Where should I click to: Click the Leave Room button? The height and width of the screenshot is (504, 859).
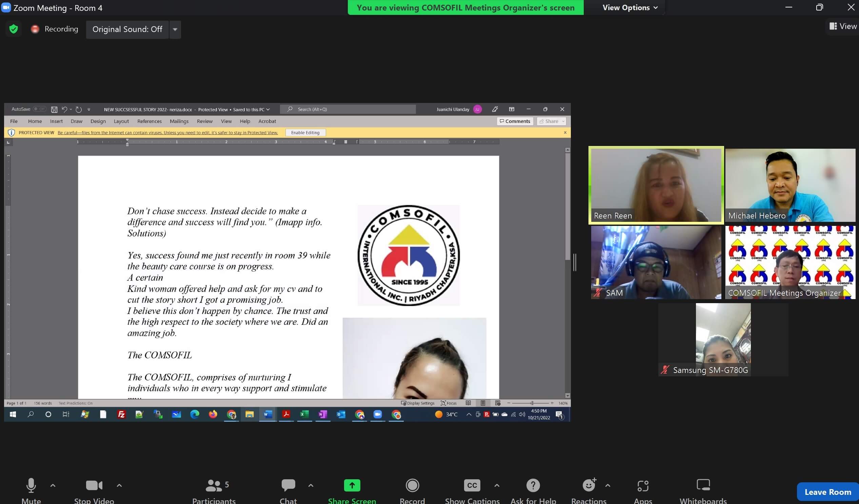[x=827, y=492]
